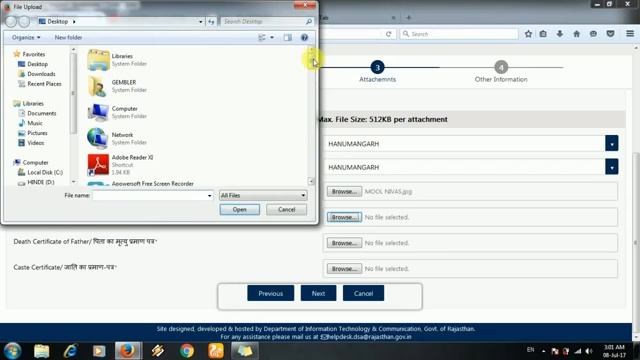
Task: Open the view options dropdown arrow
Action: click(x=272, y=38)
